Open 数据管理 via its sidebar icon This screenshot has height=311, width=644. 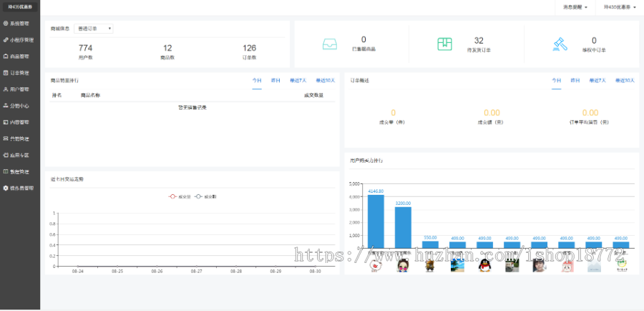[x=5, y=171]
